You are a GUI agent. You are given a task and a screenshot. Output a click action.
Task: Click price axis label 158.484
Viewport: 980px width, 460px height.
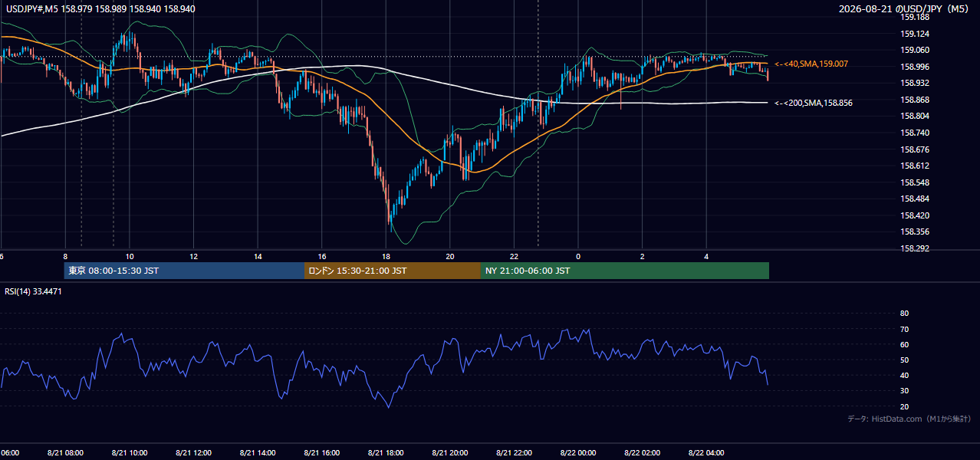pos(914,199)
